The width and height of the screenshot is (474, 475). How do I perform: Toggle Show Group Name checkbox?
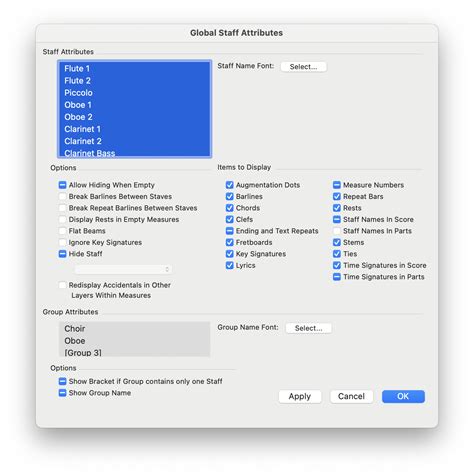click(62, 393)
